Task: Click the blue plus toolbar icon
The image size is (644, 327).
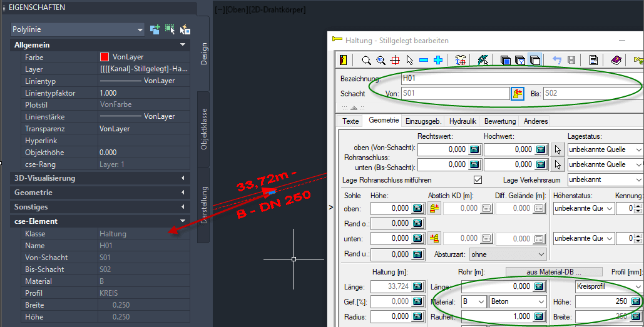Action: (x=438, y=61)
